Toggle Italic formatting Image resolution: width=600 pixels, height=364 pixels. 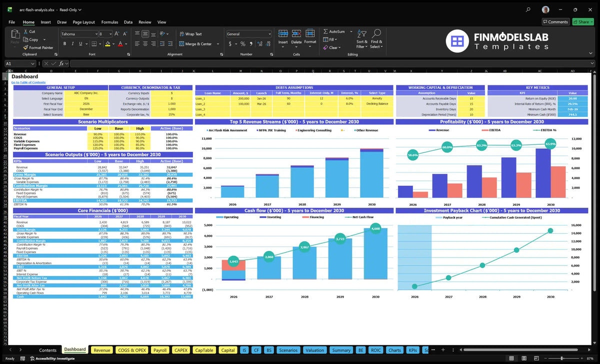73,44
